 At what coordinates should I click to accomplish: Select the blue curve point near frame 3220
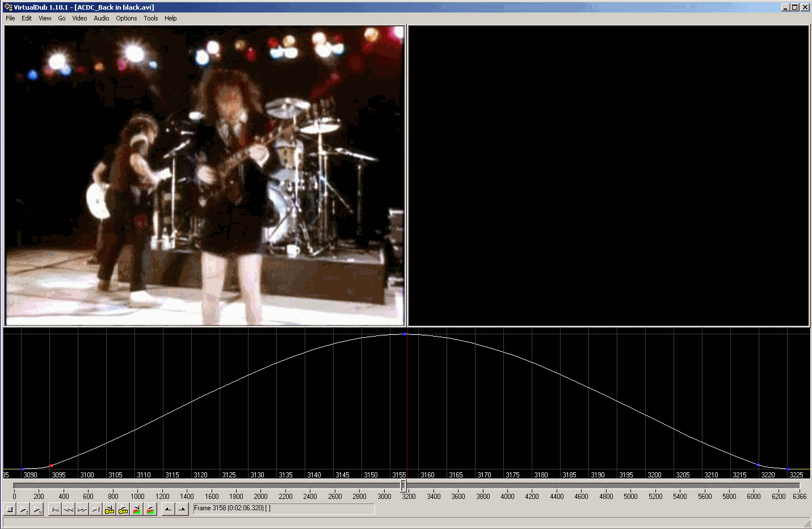(758, 465)
